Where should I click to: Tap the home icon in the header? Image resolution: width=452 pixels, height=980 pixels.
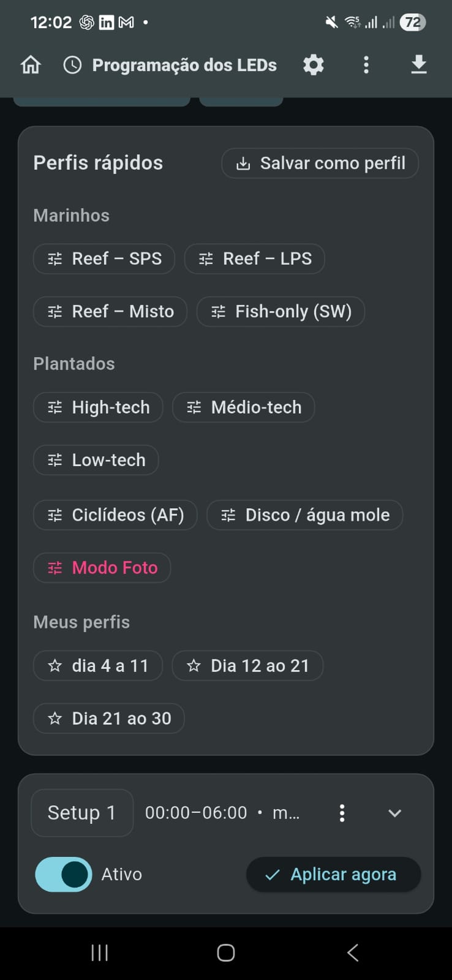(31, 65)
